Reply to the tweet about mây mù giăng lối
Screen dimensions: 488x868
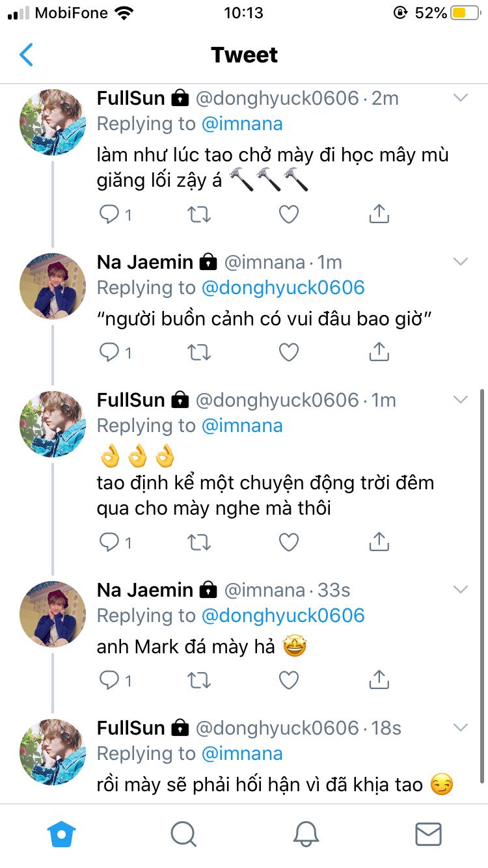(109, 214)
